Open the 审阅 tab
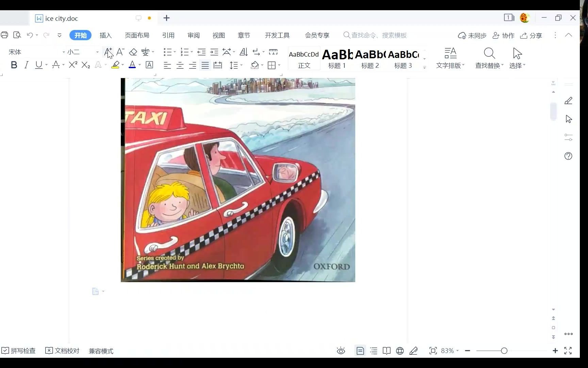 (193, 35)
